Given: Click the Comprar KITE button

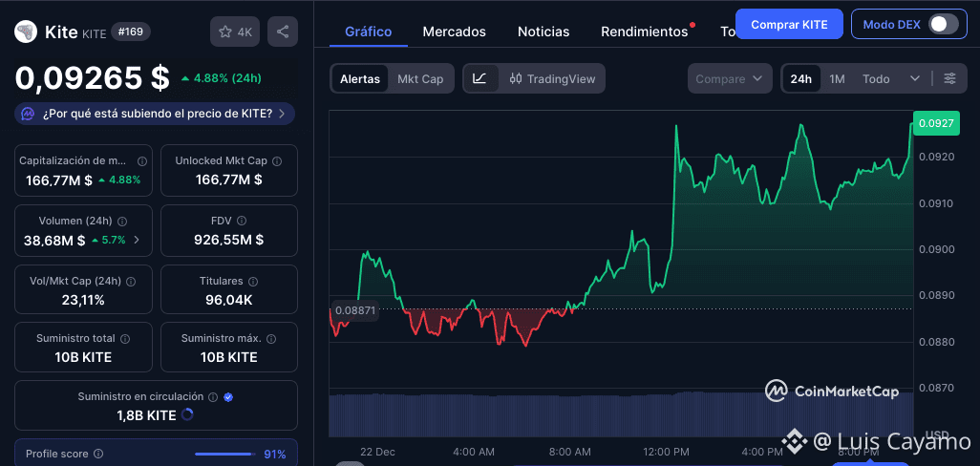Looking at the screenshot, I should (x=789, y=24).
